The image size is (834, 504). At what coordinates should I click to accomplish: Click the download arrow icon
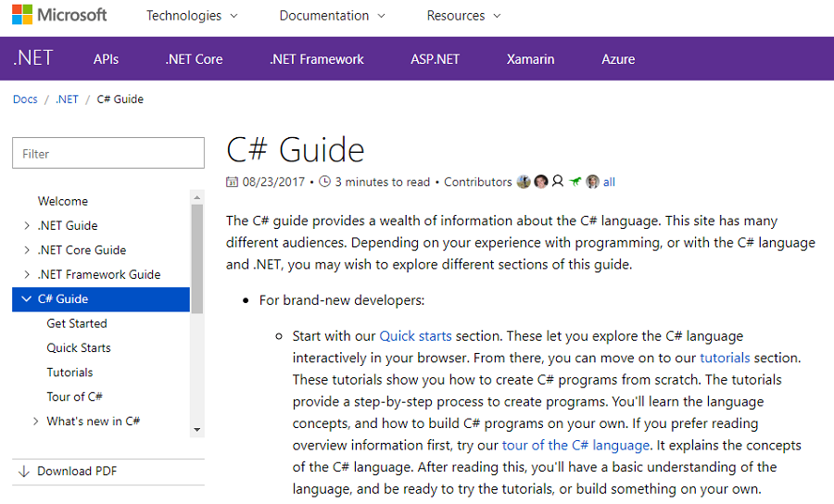(x=24, y=472)
